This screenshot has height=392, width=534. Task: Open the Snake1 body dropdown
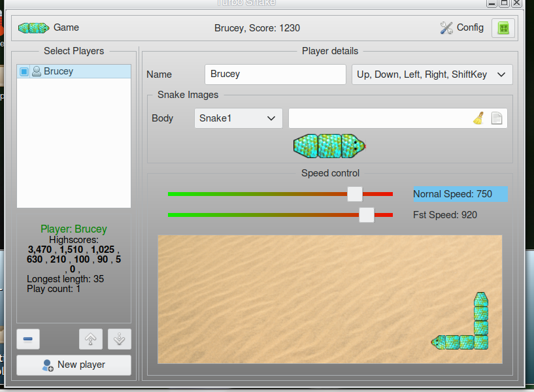[238, 118]
